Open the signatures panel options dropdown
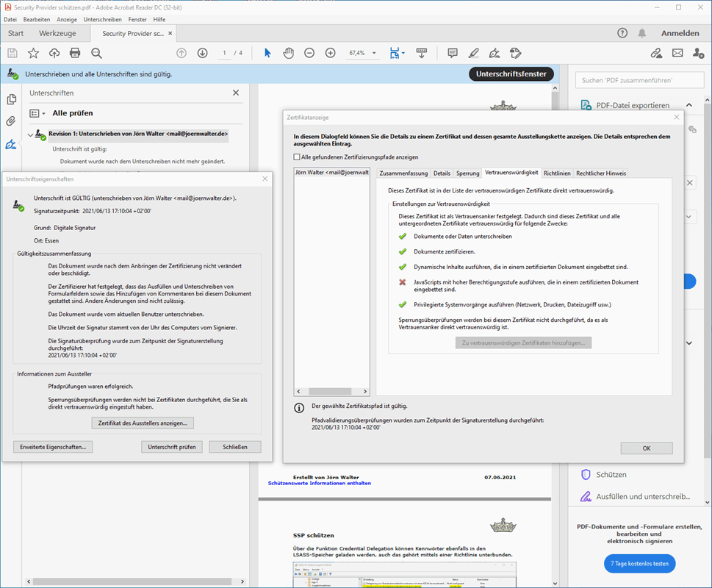The image size is (712, 588). click(37, 113)
